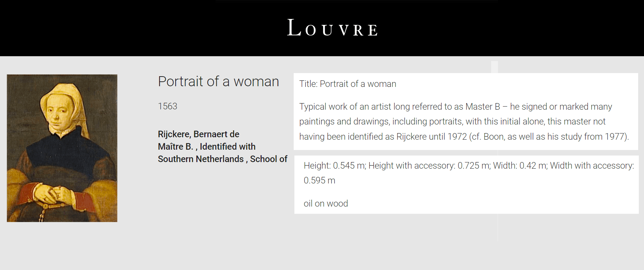Click the 0.595 m width value
644x270 pixels.
click(319, 180)
